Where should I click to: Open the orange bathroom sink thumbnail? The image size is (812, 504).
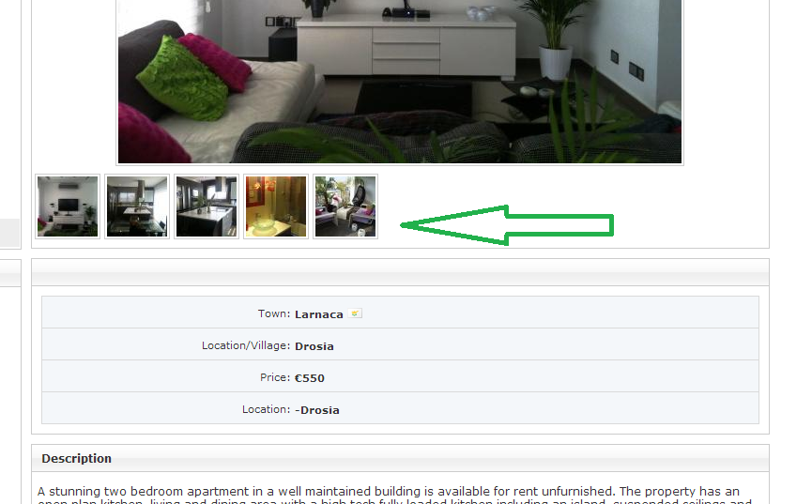[275, 206]
